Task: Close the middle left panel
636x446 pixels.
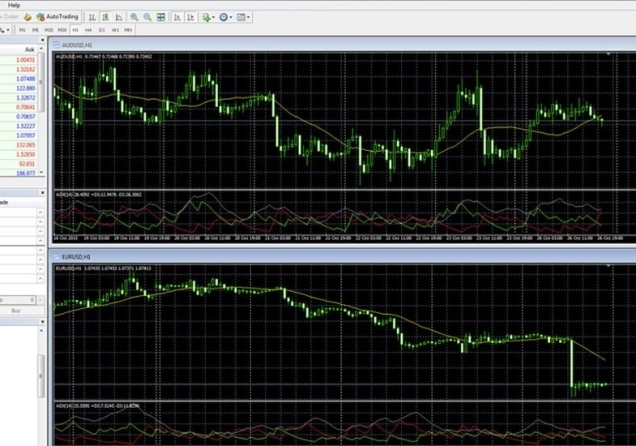Action: tap(42, 193)
